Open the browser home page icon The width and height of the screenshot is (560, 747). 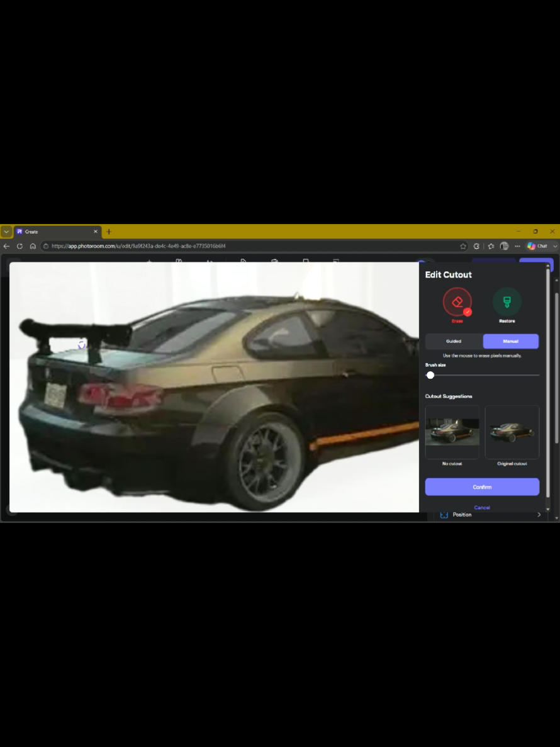(33, 246)
